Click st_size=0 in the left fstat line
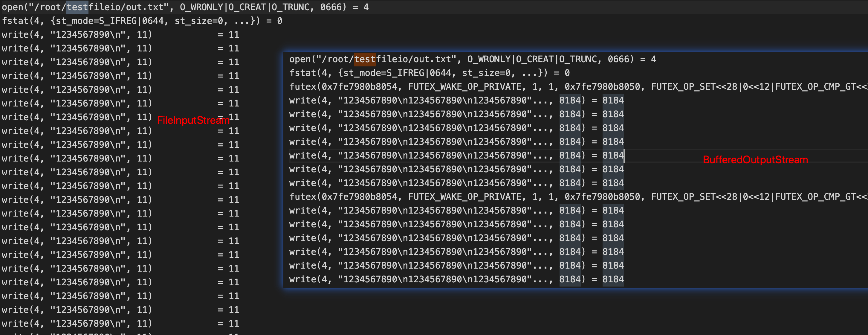This screenshot has width=868, height=335. 199,21
